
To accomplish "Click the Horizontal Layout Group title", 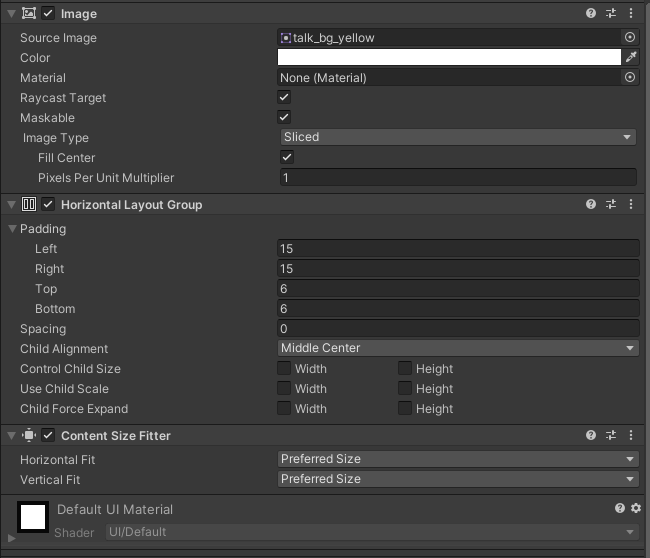I will (x=131, y=205).
